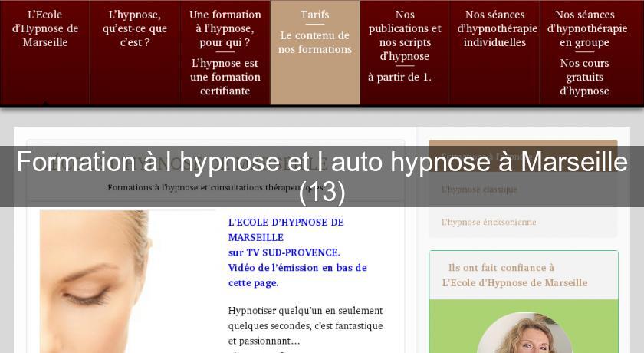Click L'hypnose éricksonienne sidebar link
This screenshot has height=353, width=644.
[x=489, y=222]
